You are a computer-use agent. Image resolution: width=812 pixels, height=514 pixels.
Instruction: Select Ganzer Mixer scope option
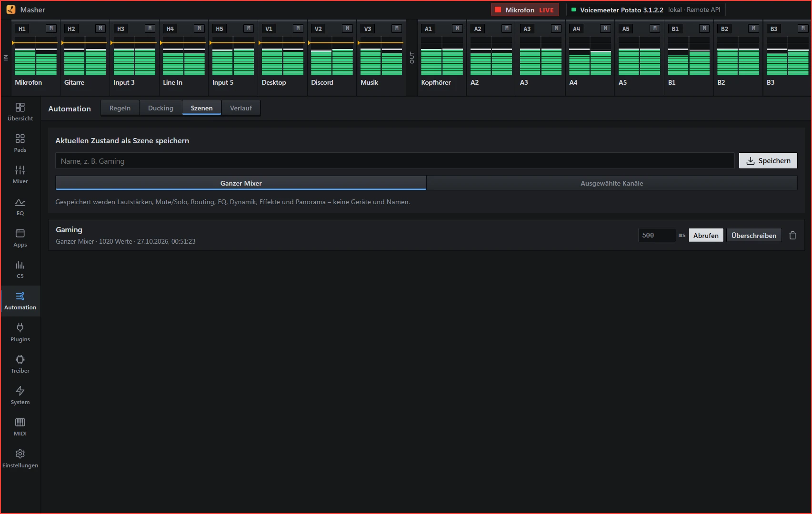click(x=241, y=183)
